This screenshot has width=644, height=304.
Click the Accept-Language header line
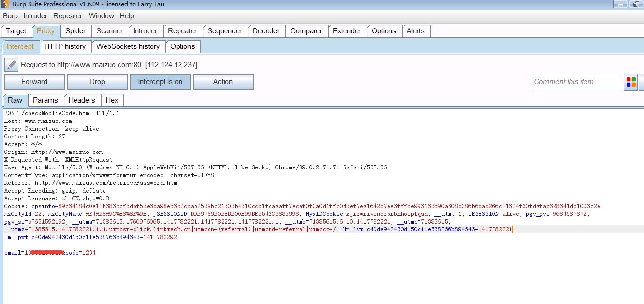(x=57, y=198)
